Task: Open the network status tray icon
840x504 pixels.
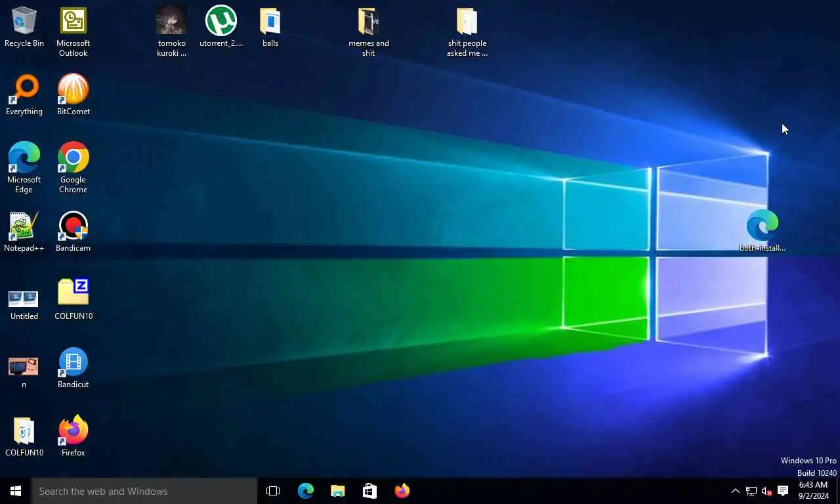Action: coord(751,491)
